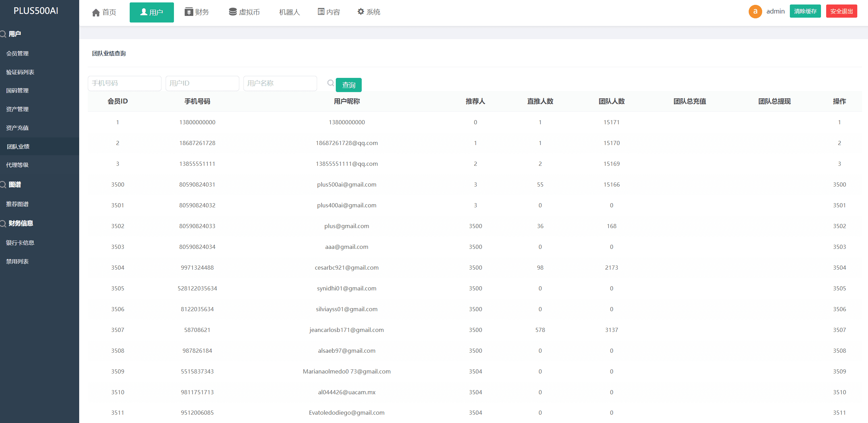
Task: Open 资产充值 in the sidebar
Action: tap(17, 128)
